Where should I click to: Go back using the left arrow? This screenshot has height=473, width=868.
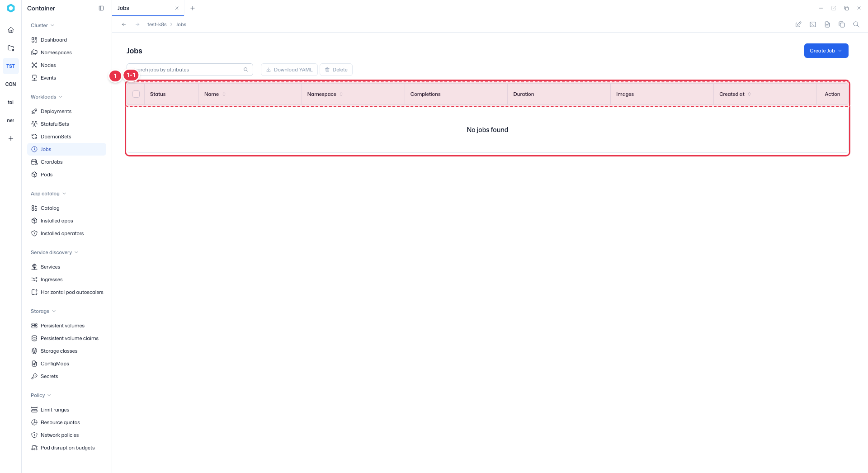point(124,24)
